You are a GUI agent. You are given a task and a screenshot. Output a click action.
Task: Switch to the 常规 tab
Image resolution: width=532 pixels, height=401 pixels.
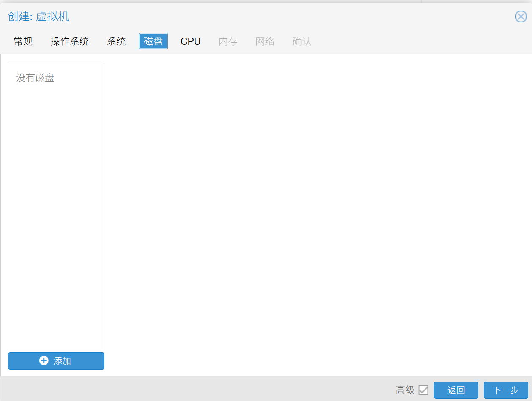(x=23, y=41)
